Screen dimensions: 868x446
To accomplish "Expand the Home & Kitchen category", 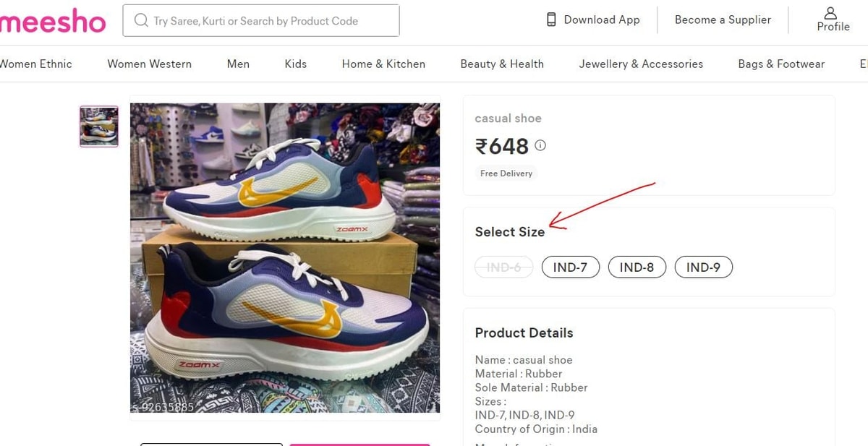I will coord(383,64).
